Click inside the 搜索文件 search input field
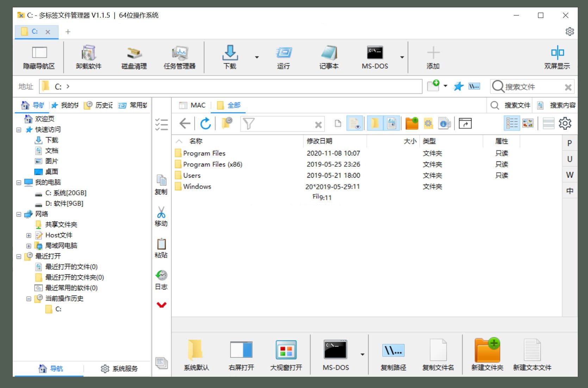 pyautogui.click(x=528, y=86)
